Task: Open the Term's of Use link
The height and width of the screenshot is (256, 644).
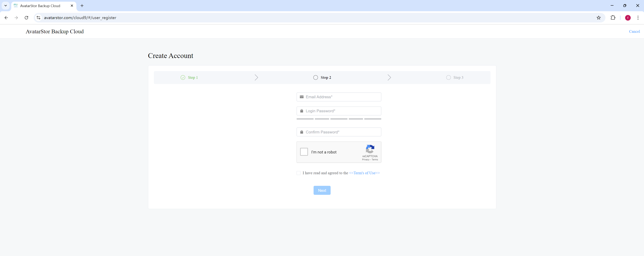Action: 364,173
